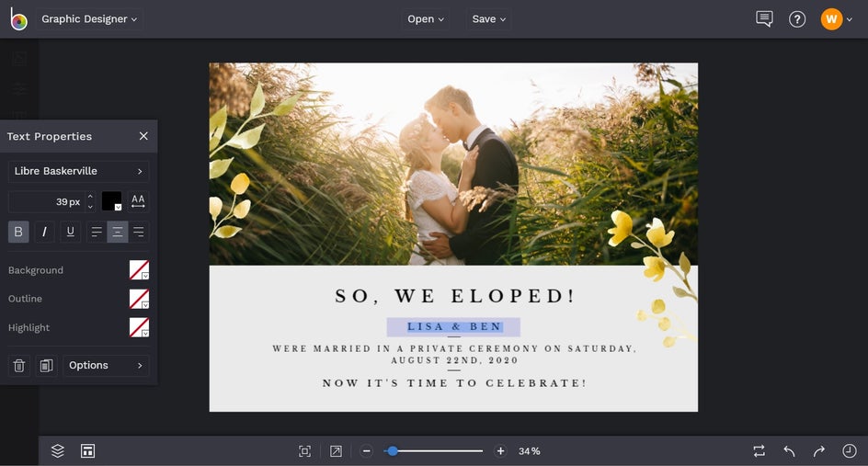Open the layers panel icon
Screen dimensions: 868x466
[58, 451]
